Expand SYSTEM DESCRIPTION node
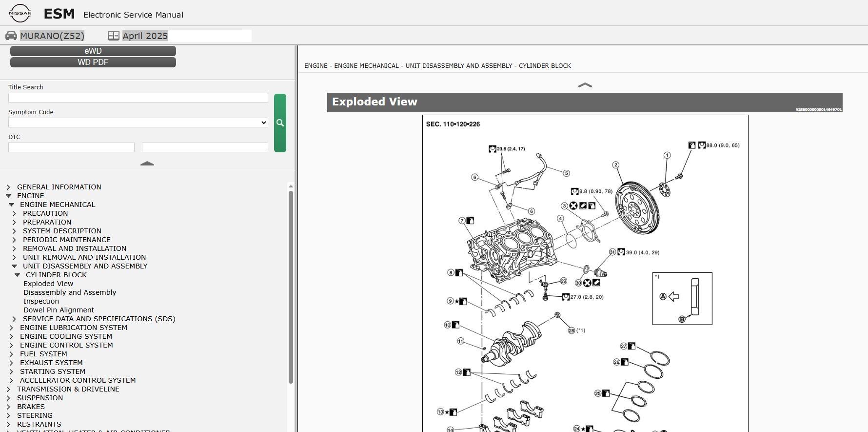The image size is (868, 432). (14, 231)
